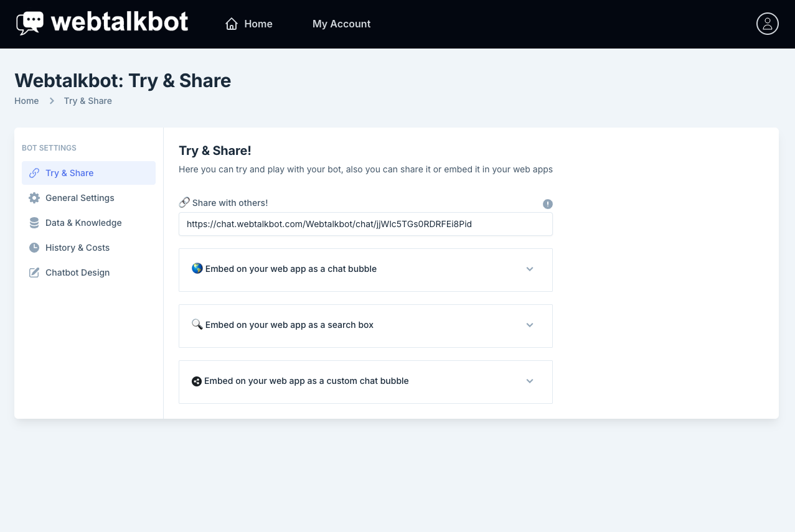
Task: Click the pencil icon for Chatbot Design
Action: pyautogui.click(x=34, y=273)
